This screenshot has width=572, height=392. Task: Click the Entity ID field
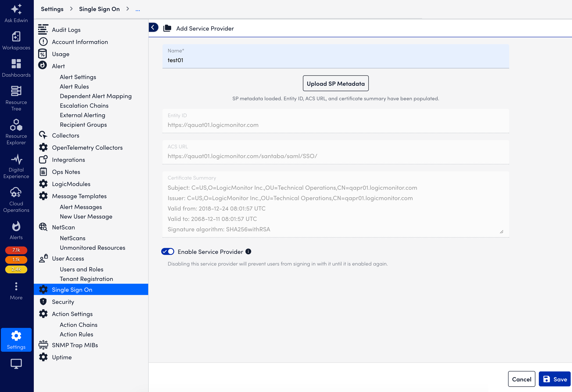tap(335, 121)
